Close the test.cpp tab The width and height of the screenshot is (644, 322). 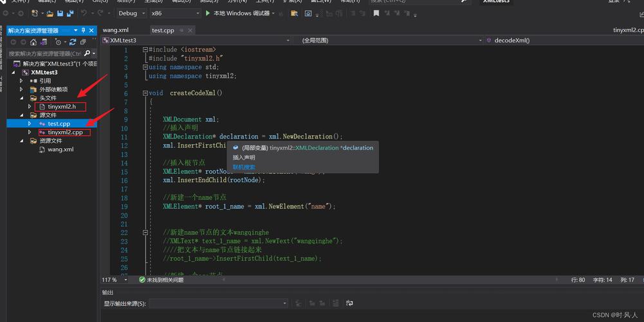(x=190, y=30)
